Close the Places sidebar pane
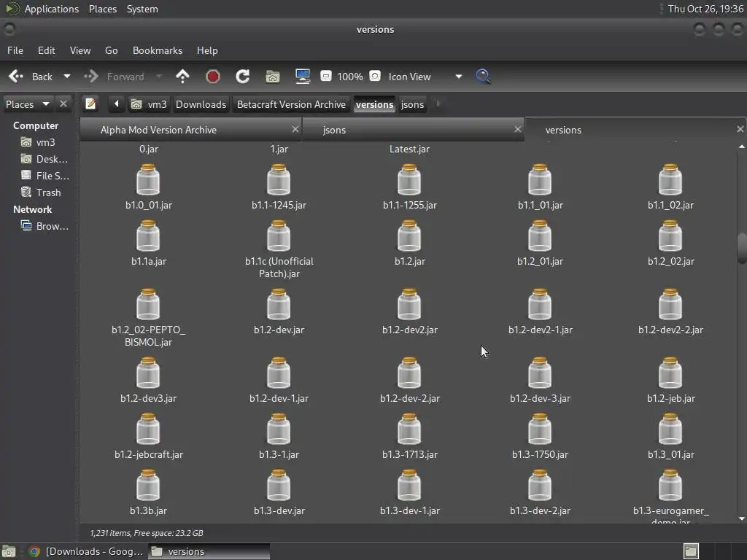747x560 pixels. (63, 104)
